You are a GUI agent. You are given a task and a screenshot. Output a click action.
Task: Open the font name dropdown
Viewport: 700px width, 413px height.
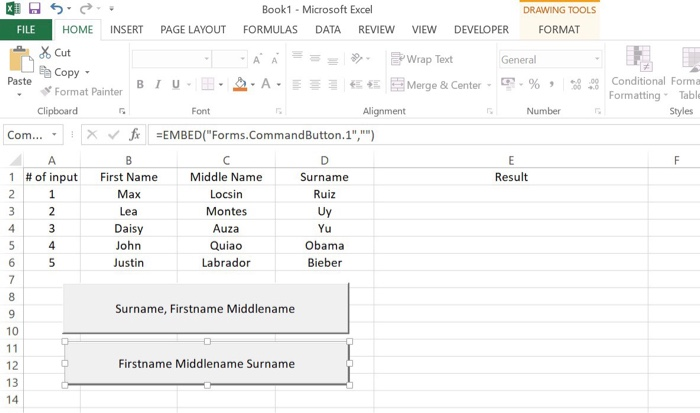click(207, 59)
